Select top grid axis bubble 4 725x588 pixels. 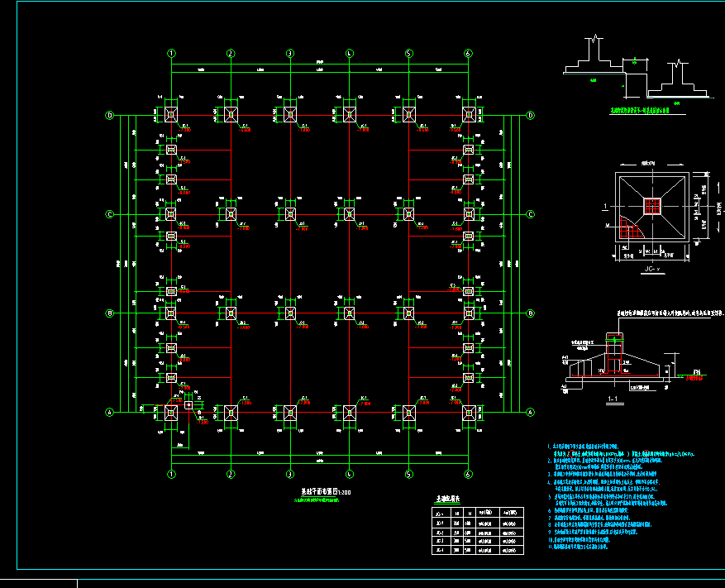coord(349,54)
